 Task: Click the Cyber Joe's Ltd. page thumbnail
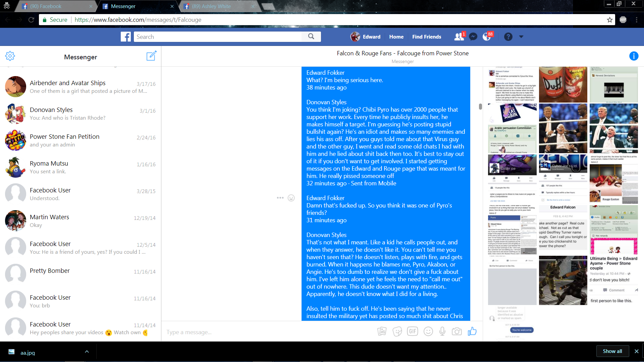pos(563,179)
